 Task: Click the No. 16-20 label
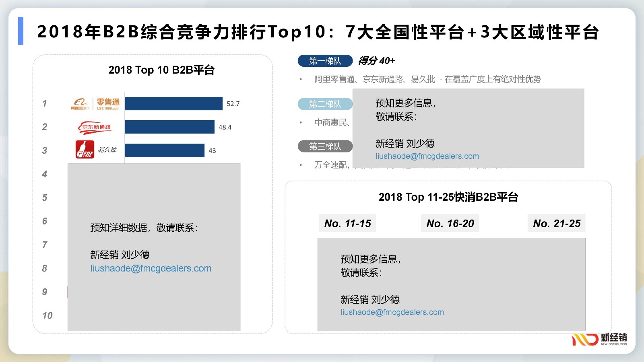pos(450,224)
